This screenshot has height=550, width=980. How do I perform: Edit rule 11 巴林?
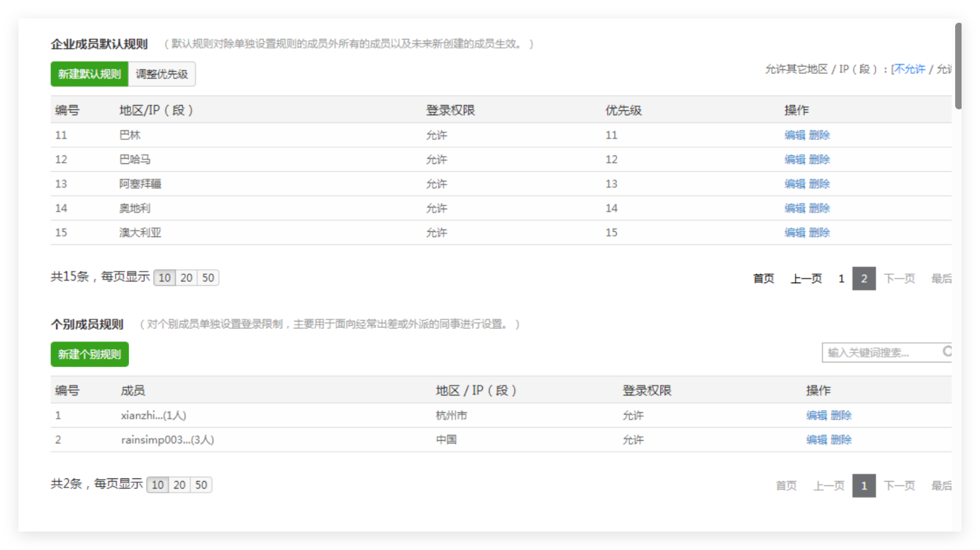tap(795, 135)
